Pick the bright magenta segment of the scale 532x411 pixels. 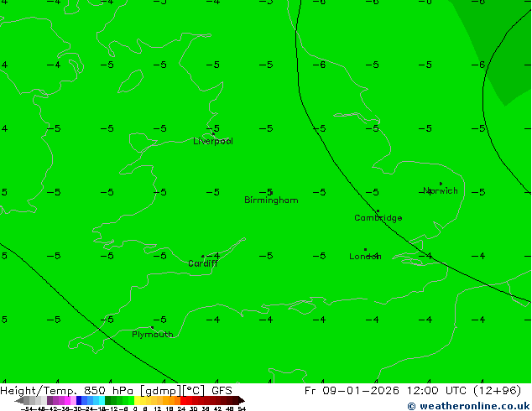[67, 400]
